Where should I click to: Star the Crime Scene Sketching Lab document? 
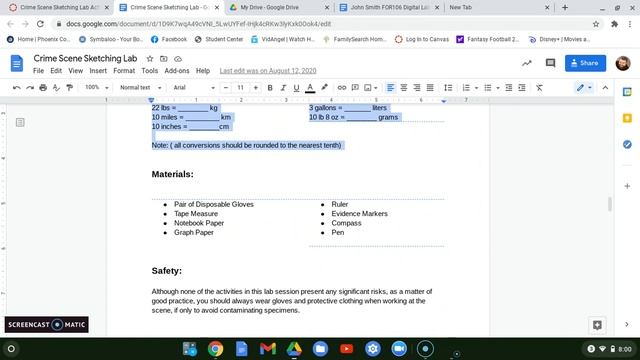150,59
